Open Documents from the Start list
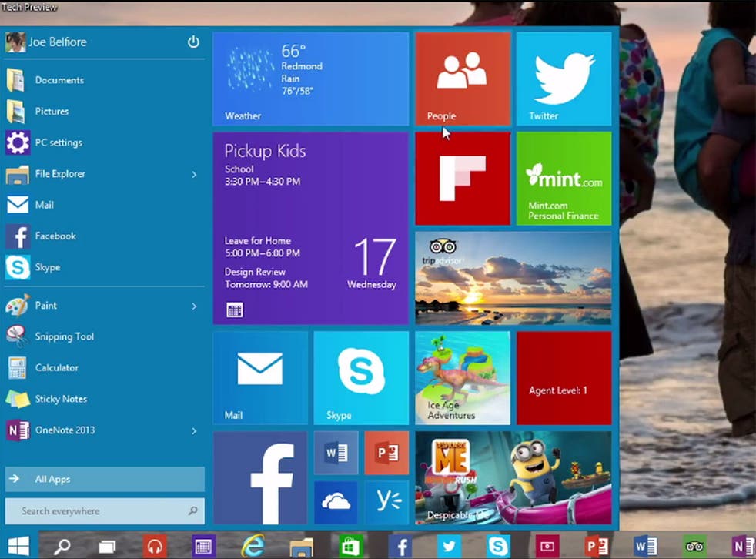 click(105, 80)
